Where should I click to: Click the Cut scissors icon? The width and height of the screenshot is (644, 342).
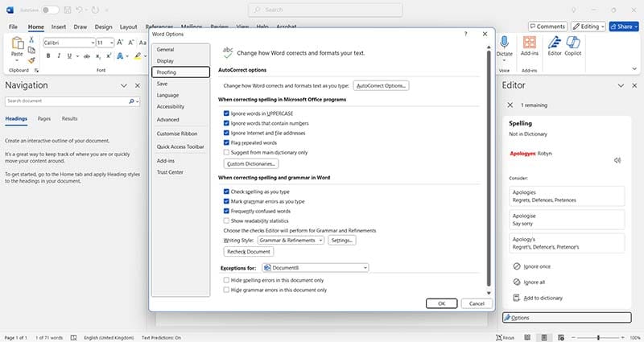(31, 39)
